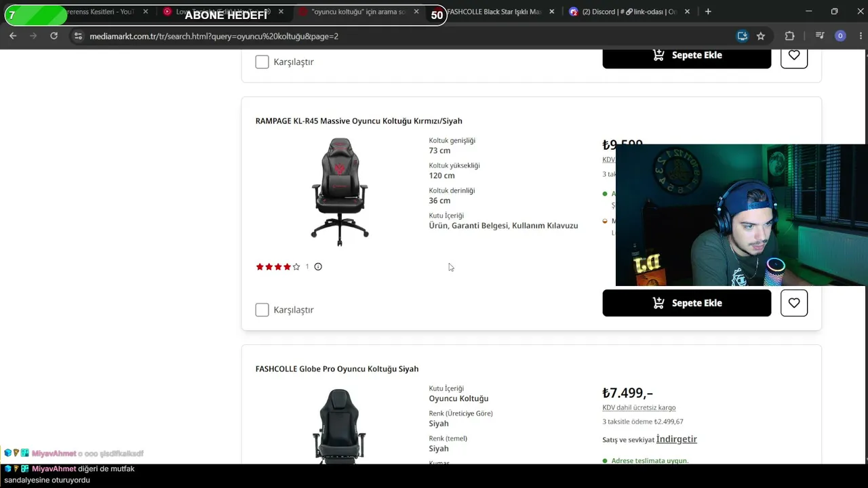Open the FASHCOLLE Globe Pro chair image
The image size is (868, 488).
[x=339, y=426]
